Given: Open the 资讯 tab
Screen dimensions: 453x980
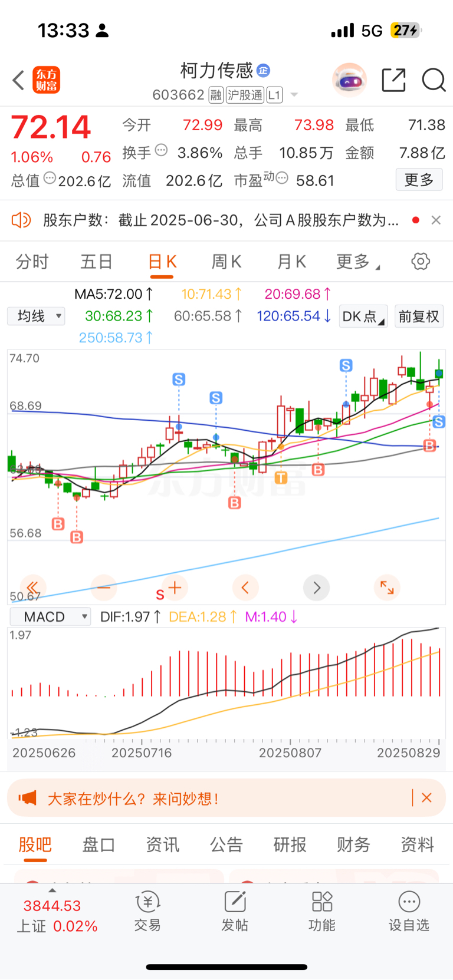Looking at the screenshot, I should [x=163, y=844].
